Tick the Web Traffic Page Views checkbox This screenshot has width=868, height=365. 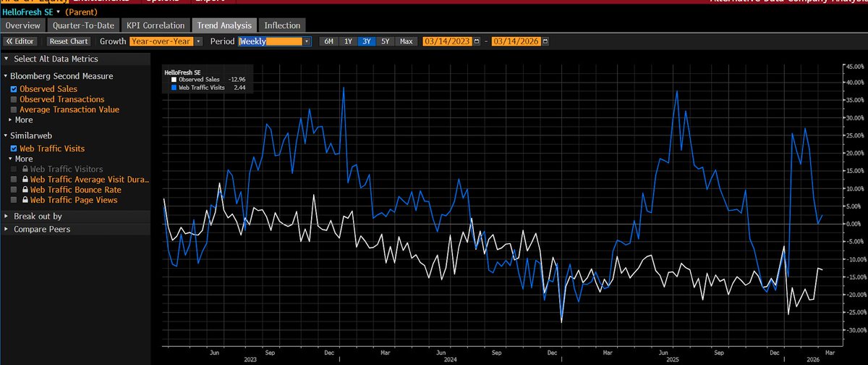14,200
